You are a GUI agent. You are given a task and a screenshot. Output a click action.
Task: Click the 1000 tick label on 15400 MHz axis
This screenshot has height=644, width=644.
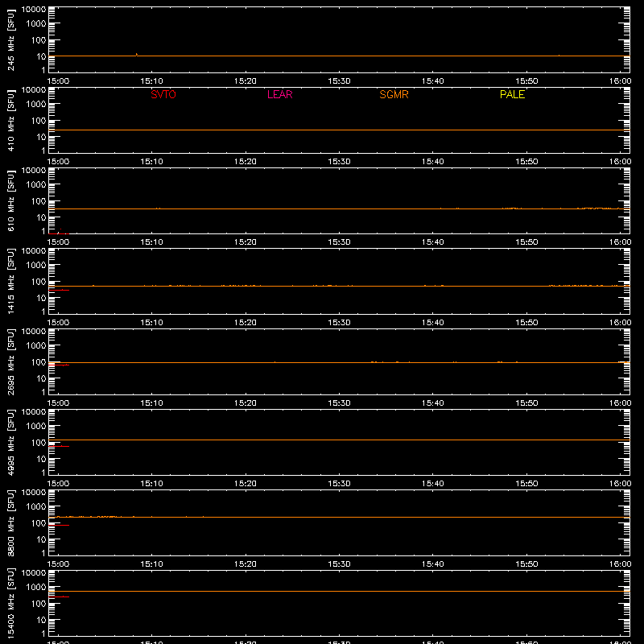pos(35,588)
